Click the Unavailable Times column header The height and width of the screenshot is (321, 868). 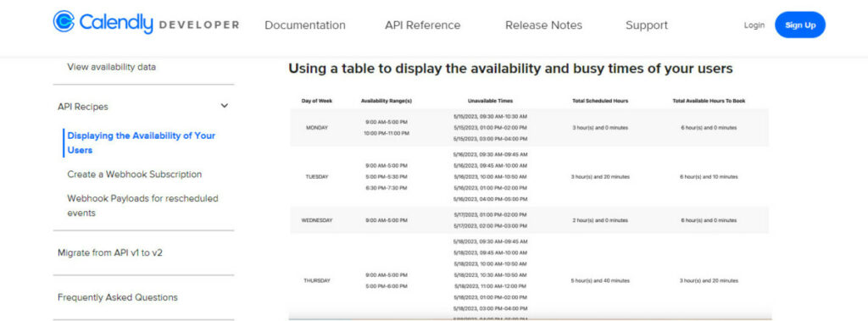pyautogui.click(x=490, y=102)
